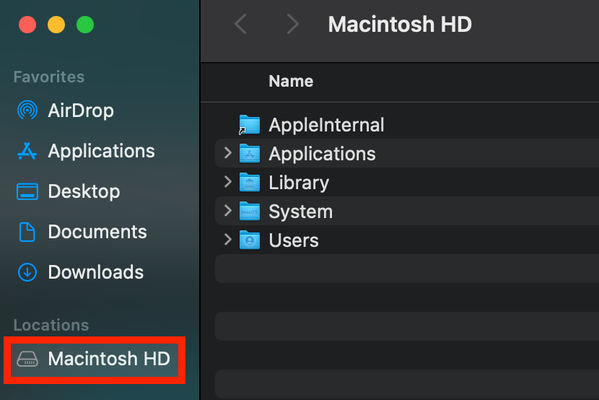Image resolution: width=599 pixels, height=400 pixels.
Task: Select the Applications folder row in list
Action: pos(407,153)
